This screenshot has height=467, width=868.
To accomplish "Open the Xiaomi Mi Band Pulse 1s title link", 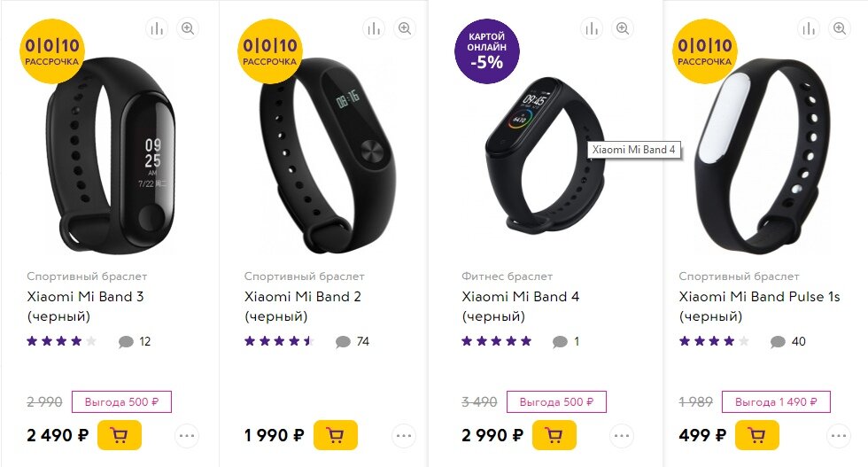I will [760, 307].
